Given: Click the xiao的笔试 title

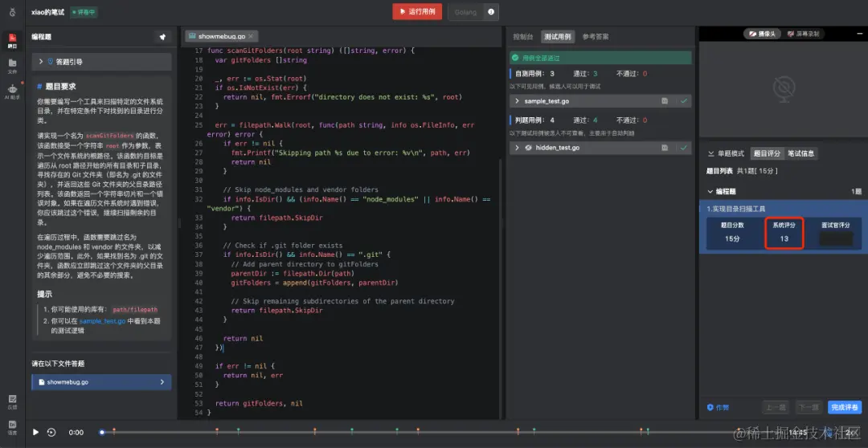Looking at the screenshot, I should tap(48, 11).
